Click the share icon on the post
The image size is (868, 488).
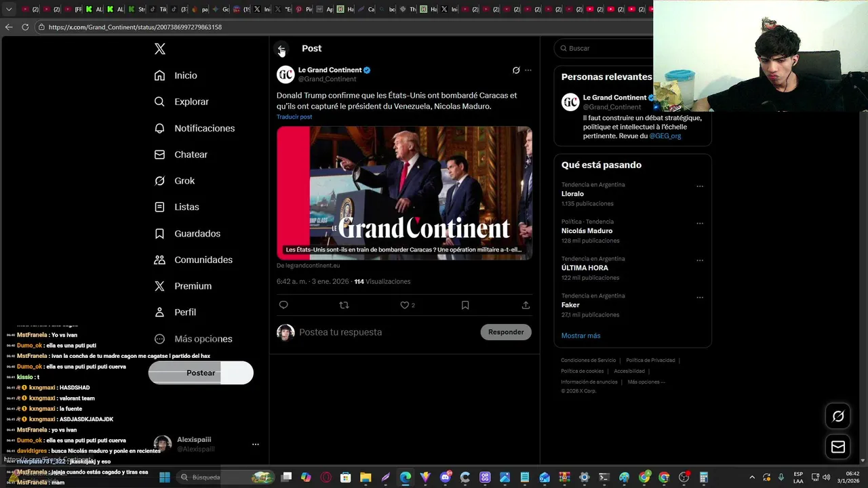pyautogui.click(x=526, y=305)
